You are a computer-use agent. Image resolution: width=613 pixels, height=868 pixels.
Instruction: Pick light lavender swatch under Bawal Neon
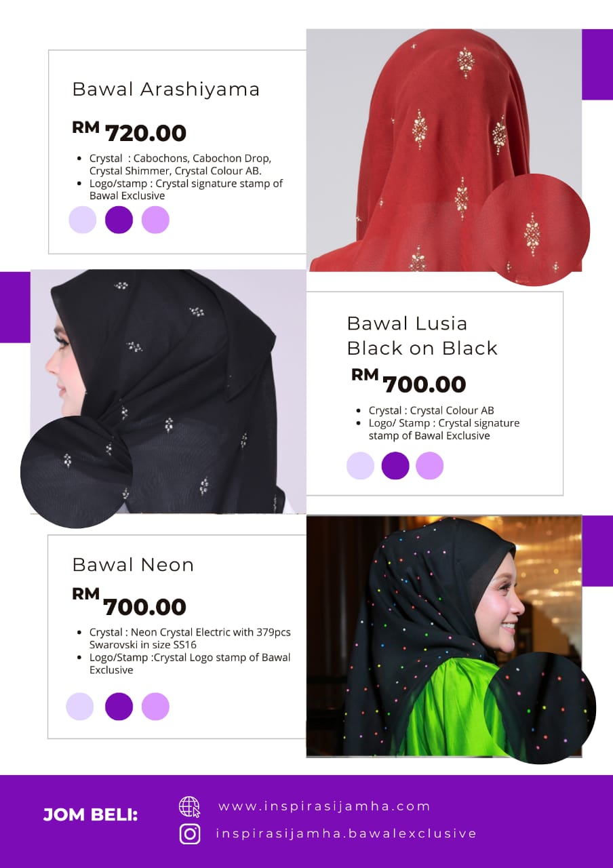[x=80, y=707]
